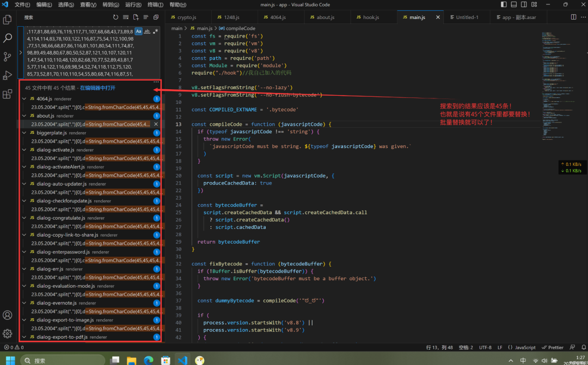Toggle the replace field chevron

20,52
